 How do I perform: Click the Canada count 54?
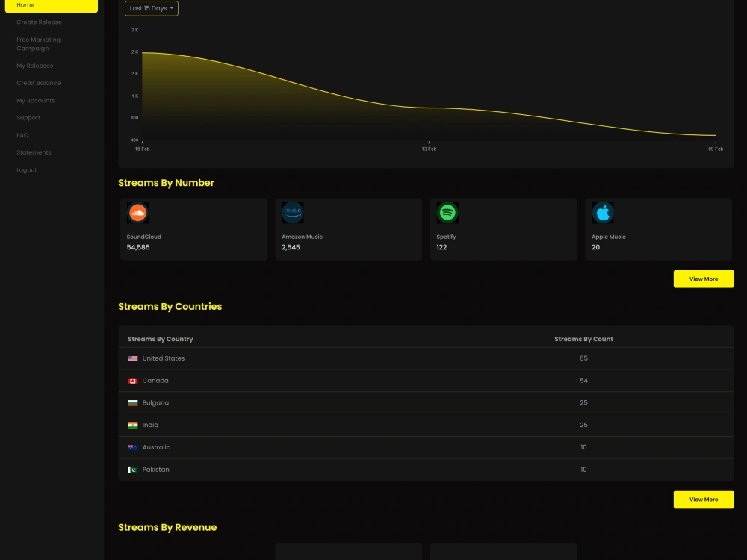[x=583, y=381]
